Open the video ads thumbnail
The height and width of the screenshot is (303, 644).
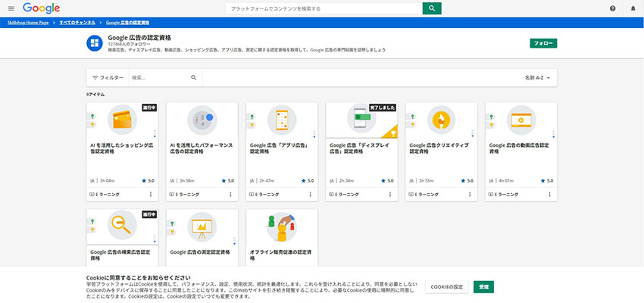coord(521,120)
